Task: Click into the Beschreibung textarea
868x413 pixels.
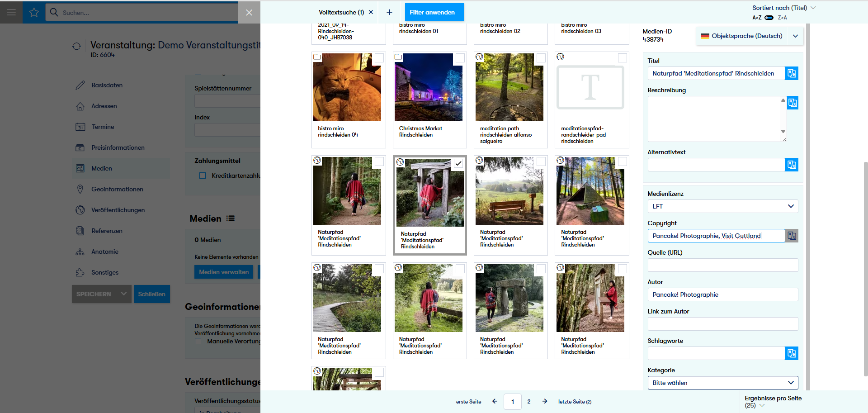Action: [x=717, y=119]
